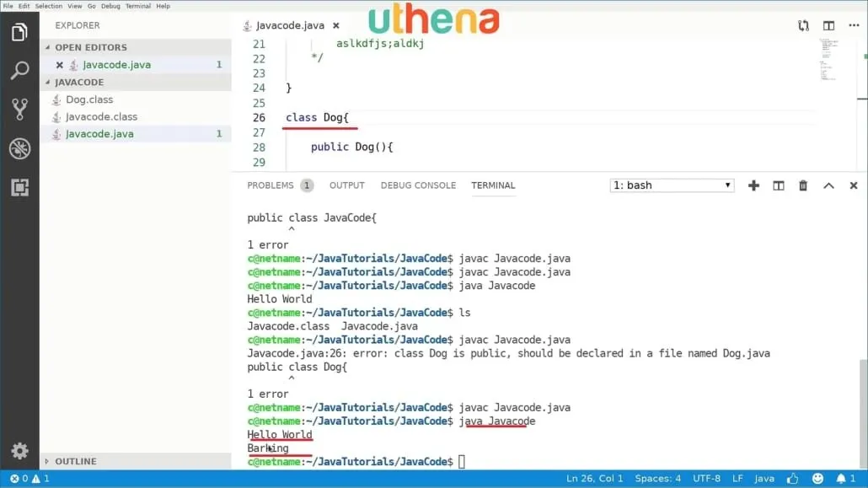Switch to the Problems panel tab
Viewport: 868px width, 488px height.
point(280,185)
